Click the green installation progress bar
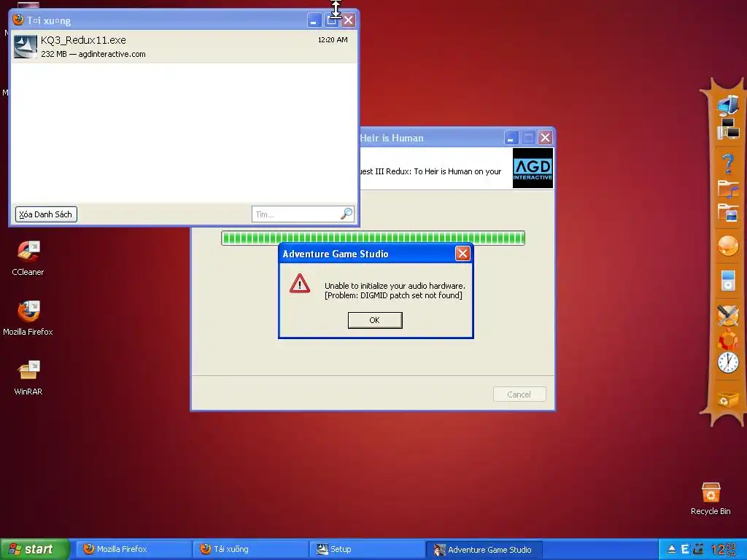Screen dimensions: 747x560 pyautogui.click(x=373, y=238)
